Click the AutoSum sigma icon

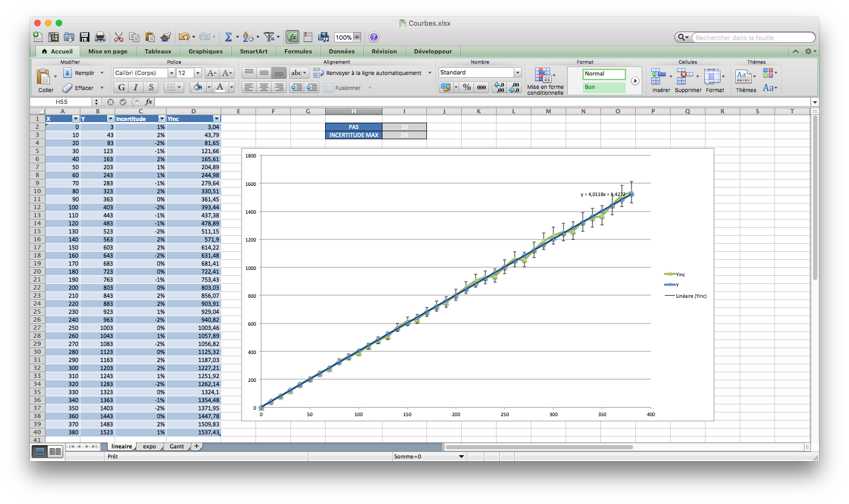(228, 37)
